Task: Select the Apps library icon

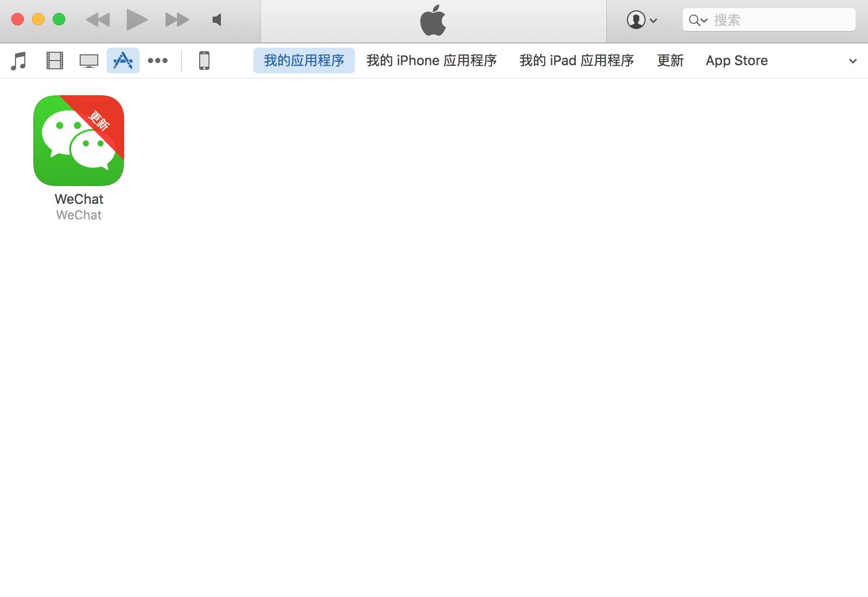Action: [123, 61]
